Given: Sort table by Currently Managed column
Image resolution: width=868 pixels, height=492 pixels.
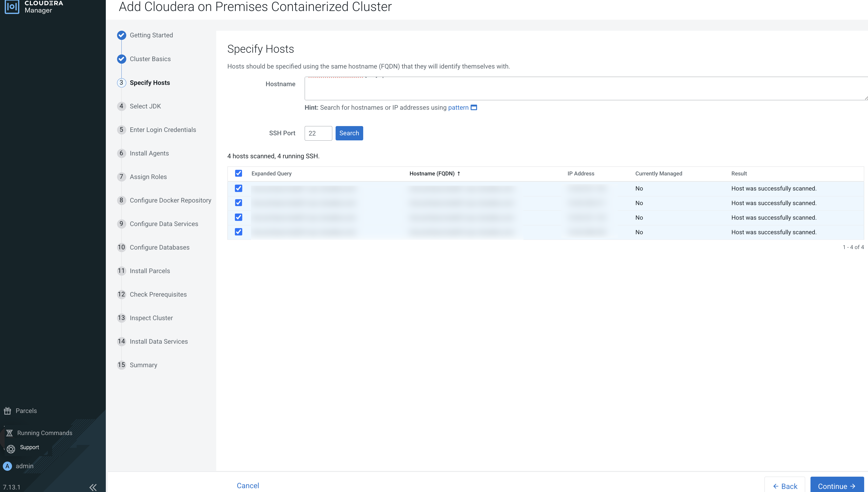Looking at the screenshot, I should pos(658,173).
